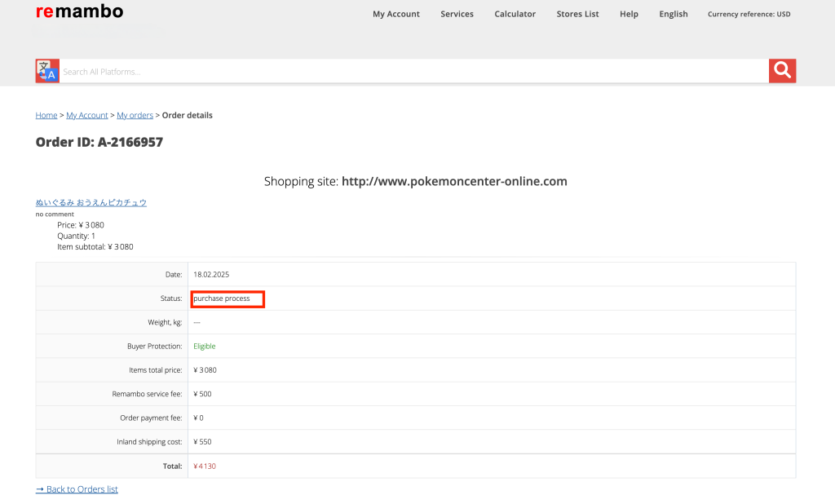This screenshot has width=835, height=504.
Task: Follow the My Account breadcrumb link
Action: pyautogui.click(x=87, y=115)
